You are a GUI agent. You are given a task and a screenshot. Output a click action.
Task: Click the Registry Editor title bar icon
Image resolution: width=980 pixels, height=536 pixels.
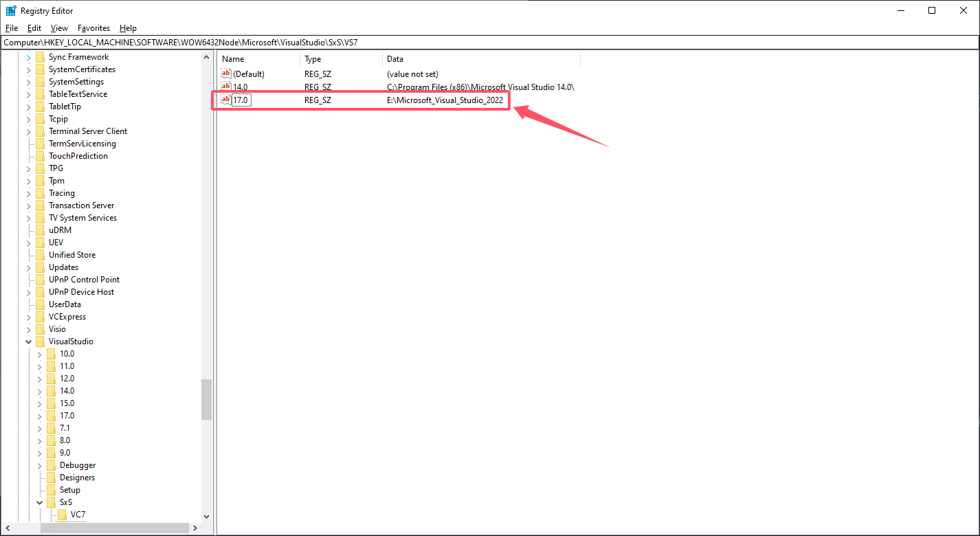pyautogui.click(x=11, y=10)
